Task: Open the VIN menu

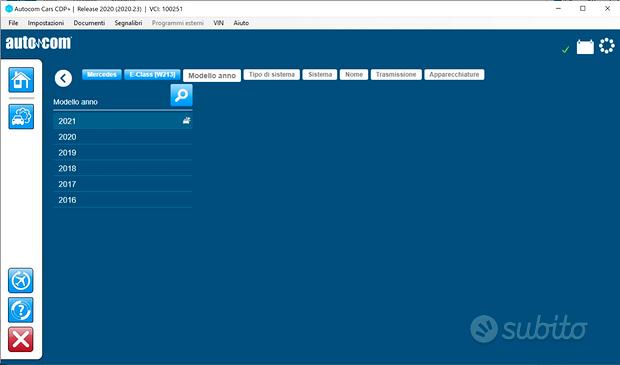Action: pyautogui.click(x=219, y=23)
